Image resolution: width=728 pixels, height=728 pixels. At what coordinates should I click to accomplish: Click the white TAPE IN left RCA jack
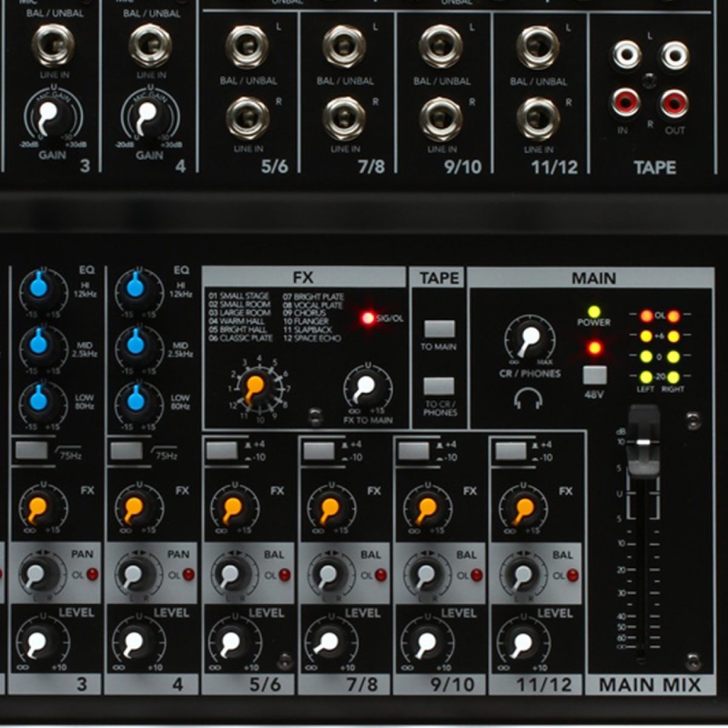tap(627, 56)
